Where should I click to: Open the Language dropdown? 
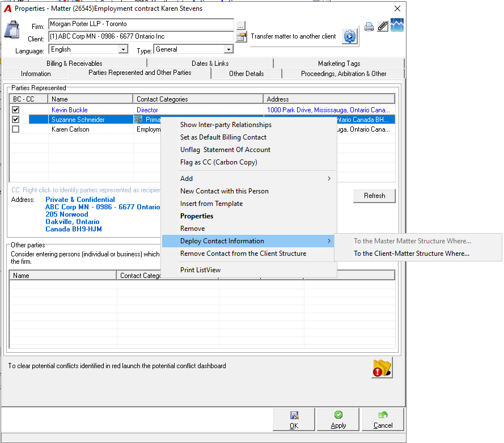pos(123,49)
